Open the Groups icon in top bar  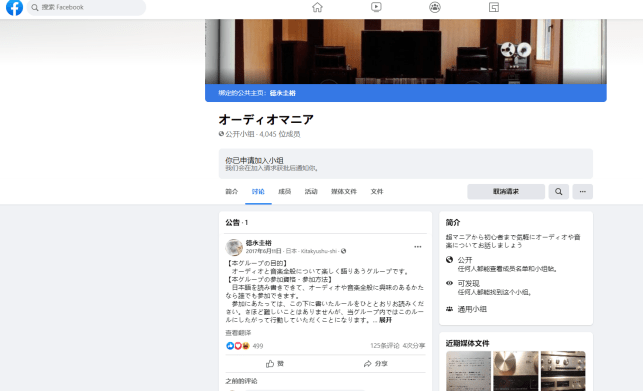[x=435, y=7]
